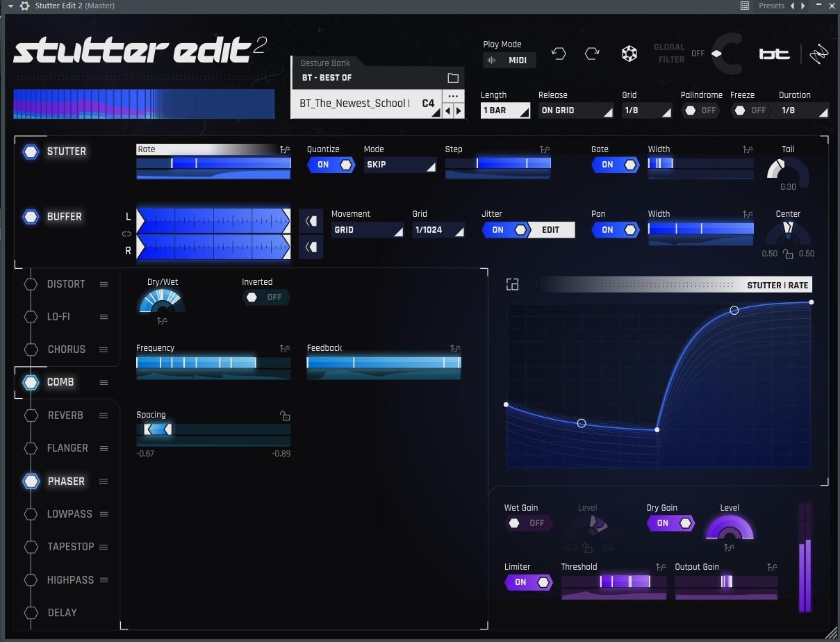Viewport: 840px width, 642px height.
Task: Click the Center pan lock icon
Action: pos(788,254)
